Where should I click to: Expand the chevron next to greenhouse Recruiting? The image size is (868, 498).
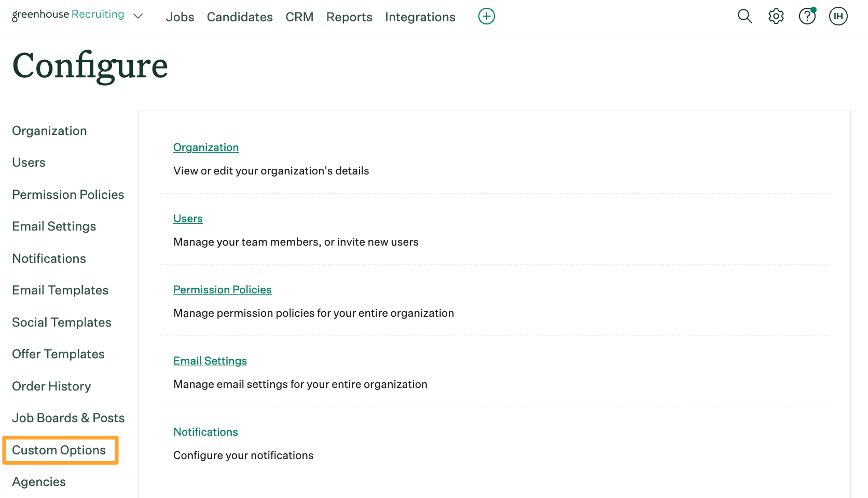(x=137, y=17)
